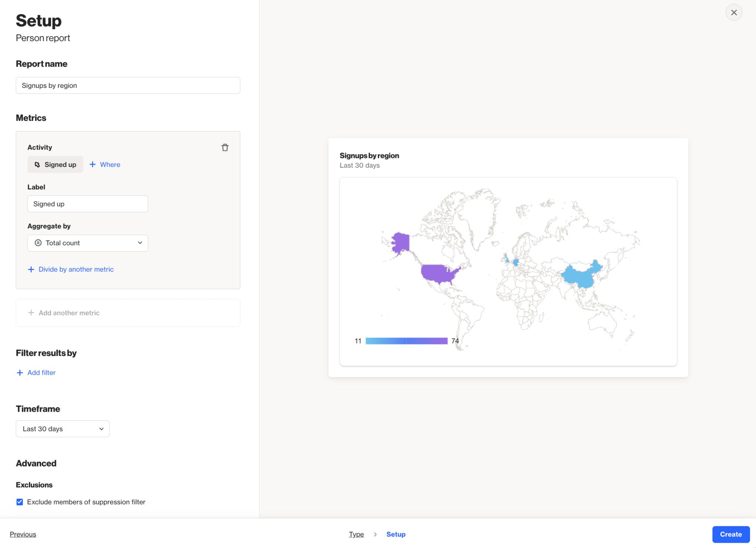
Task: Uncheck Exclude members of suppression filter
Action: point(20,502)
